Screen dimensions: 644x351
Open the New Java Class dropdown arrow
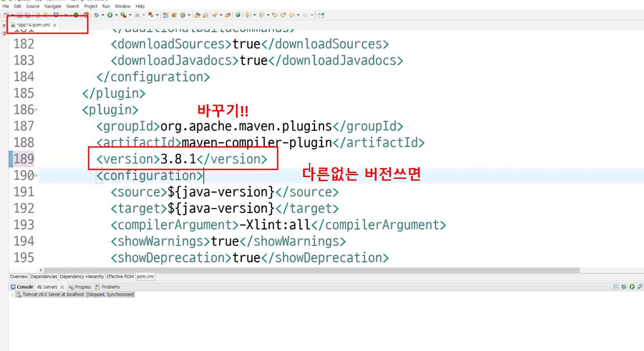click(x=189, y=15)
